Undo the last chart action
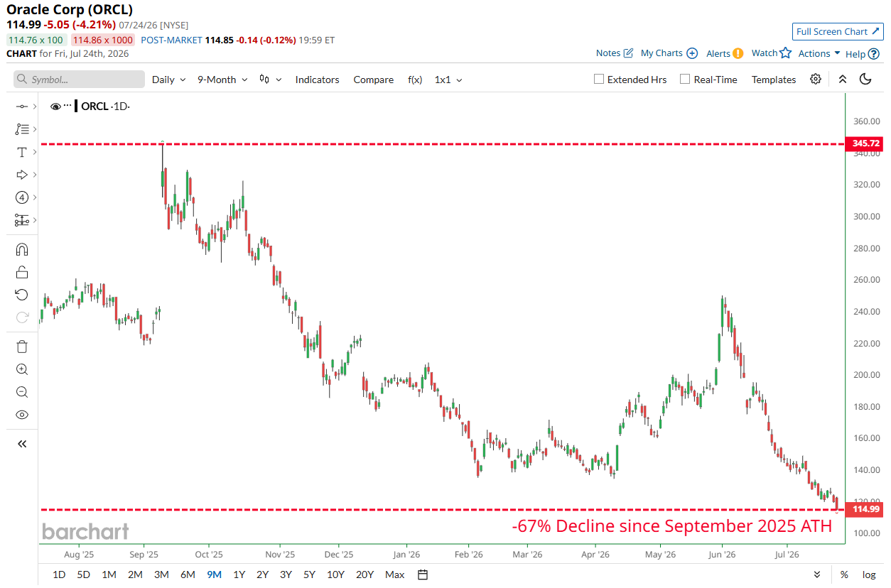This screenshot has width=891, height=588. pos(22,295)
